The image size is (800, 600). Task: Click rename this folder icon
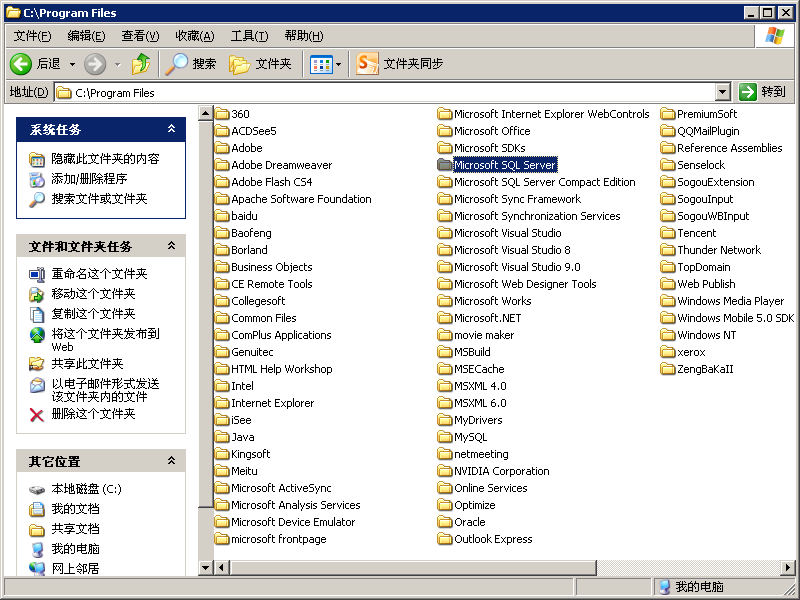tap(36, 274)
